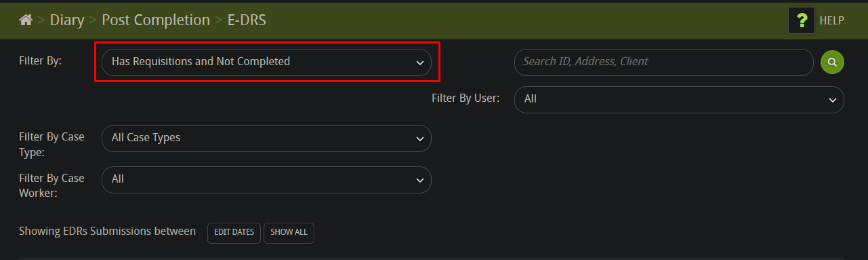Click the chevron on Case Worker select

coord(419,181)
